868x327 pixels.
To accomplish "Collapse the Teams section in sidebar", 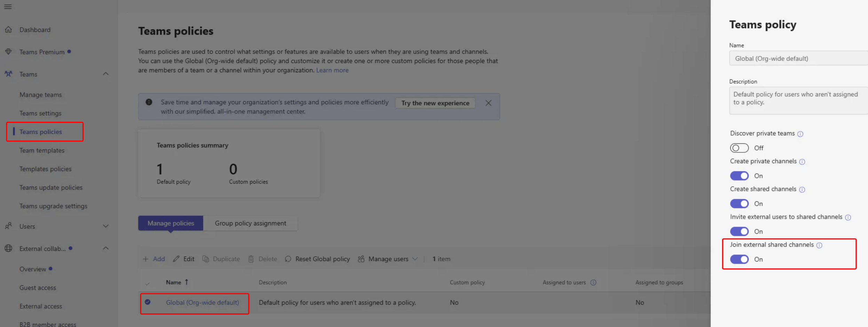I will click(x=106, y=74).
